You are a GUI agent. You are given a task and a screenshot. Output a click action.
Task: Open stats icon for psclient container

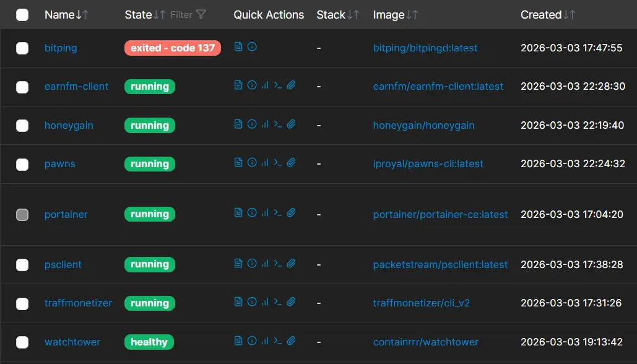pyautogui.click(x=265, y=263)
